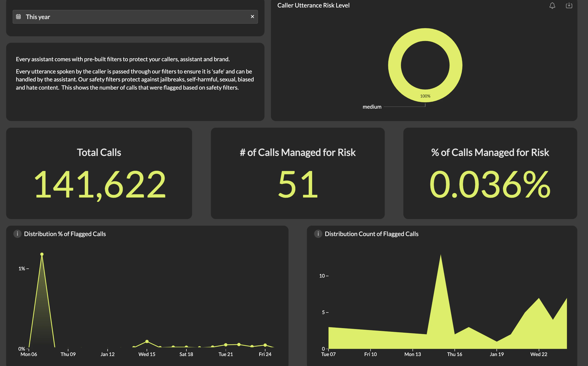Screen dimensions: 588x366
Task: Clear the This year filter
Action: tap(252, 17)
